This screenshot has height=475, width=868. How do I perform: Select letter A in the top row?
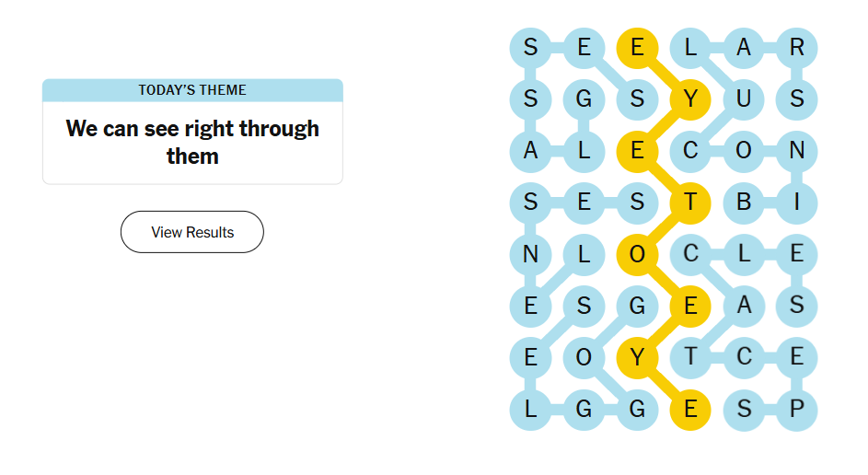pos(744,47)
